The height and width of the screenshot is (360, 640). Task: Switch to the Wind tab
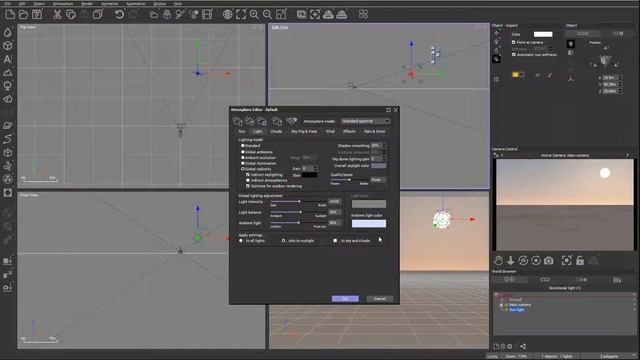click(330, 131)
